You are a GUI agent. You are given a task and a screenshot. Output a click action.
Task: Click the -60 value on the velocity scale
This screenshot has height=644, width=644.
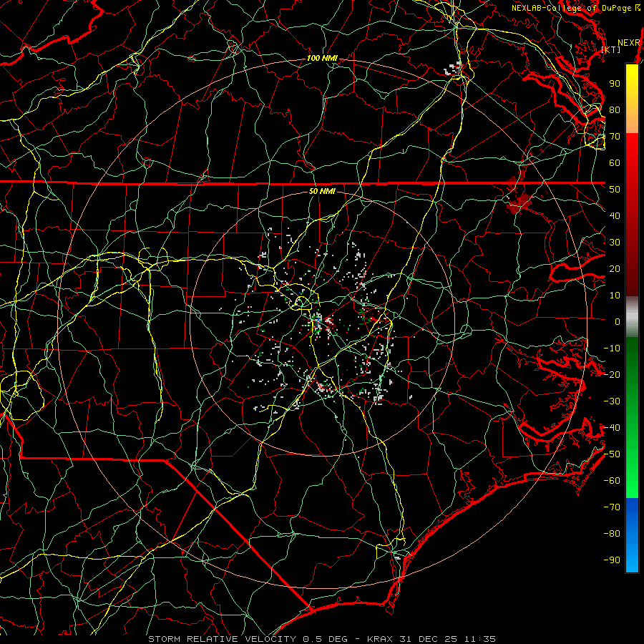612,481
